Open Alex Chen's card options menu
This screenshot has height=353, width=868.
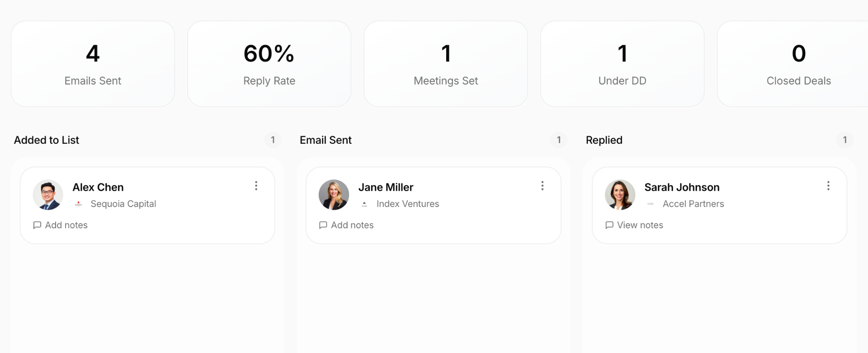click(256, 186)
